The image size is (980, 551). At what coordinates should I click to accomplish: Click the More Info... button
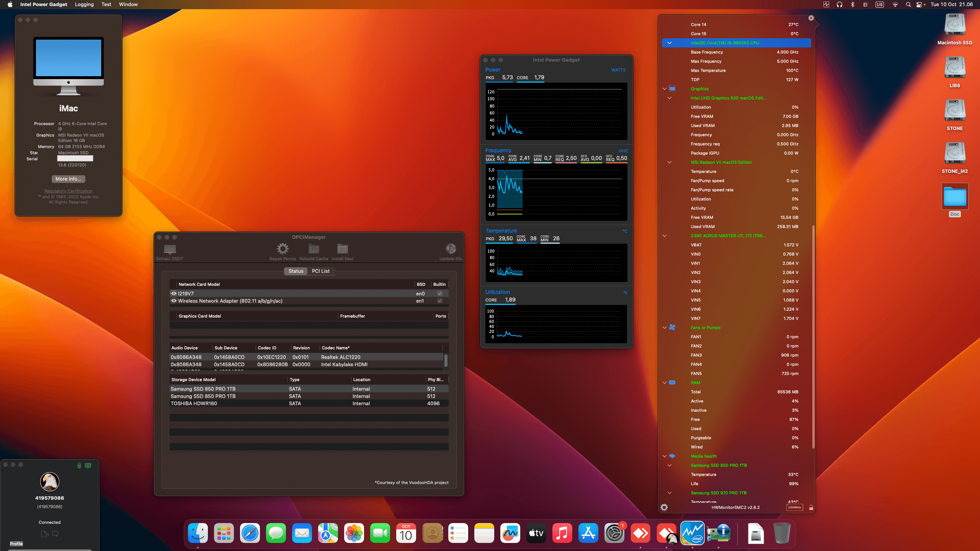tap(68, 179)
